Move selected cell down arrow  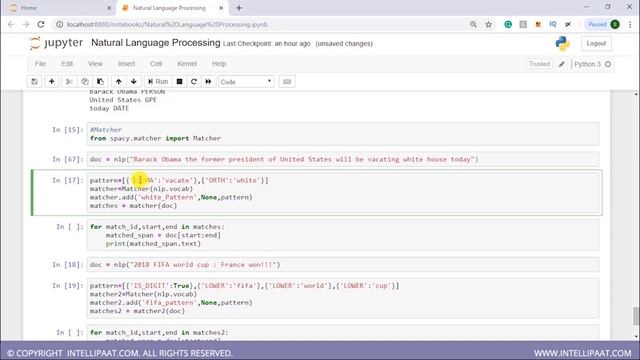pos(133,82)
